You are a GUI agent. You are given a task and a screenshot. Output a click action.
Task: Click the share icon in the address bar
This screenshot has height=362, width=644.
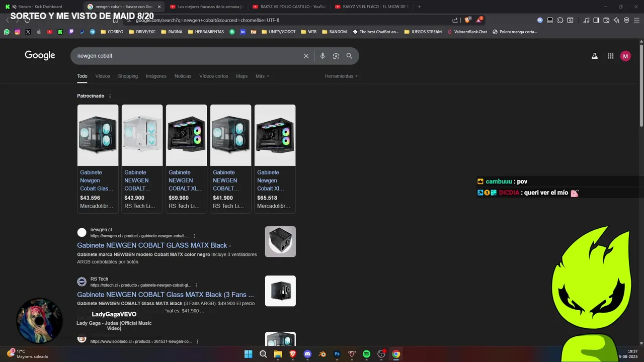[x=455, y=20]
